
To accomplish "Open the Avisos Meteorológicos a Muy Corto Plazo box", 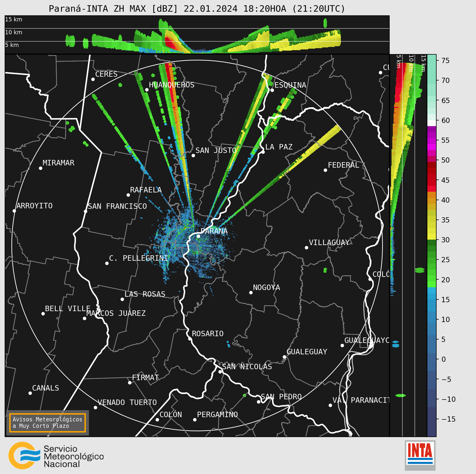I will click(x=47, y=423).
